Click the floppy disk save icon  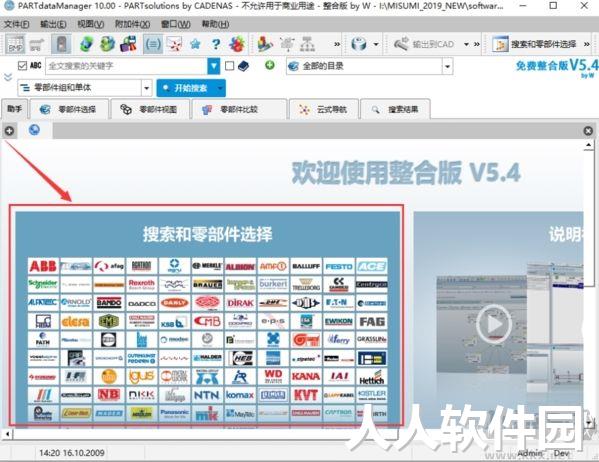[x=128, y=44]
